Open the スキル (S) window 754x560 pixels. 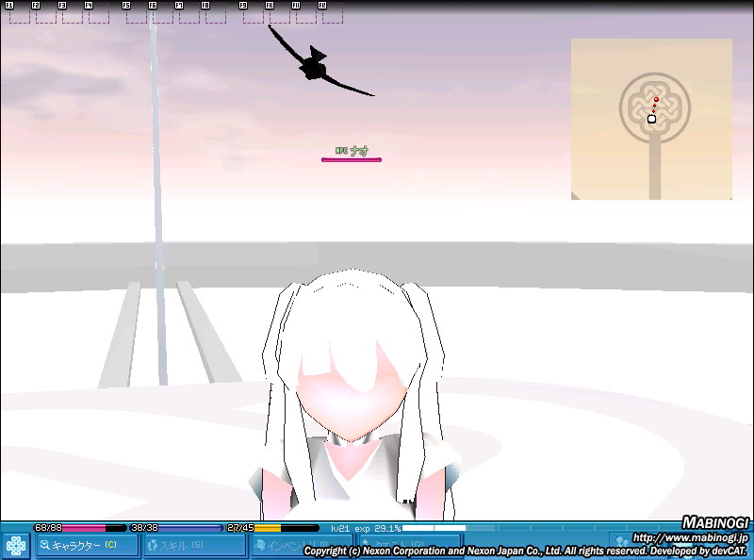coord(195,546)
